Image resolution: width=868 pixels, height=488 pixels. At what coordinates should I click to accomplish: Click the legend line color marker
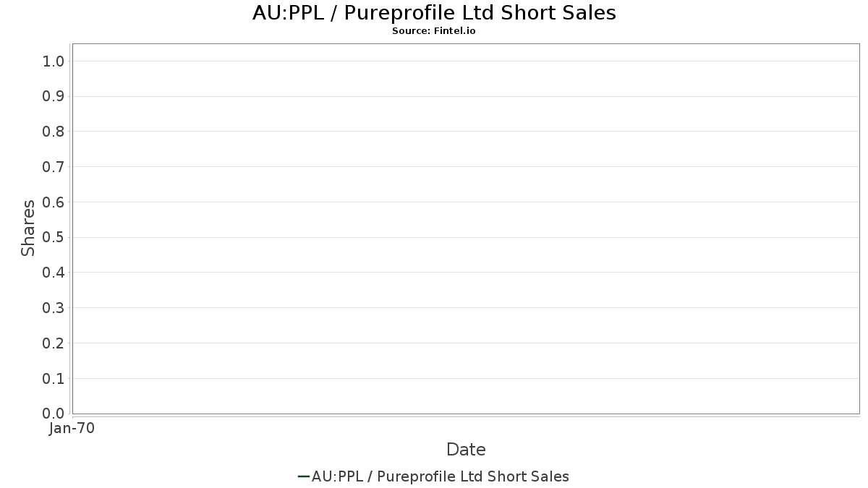click(304, 476)
